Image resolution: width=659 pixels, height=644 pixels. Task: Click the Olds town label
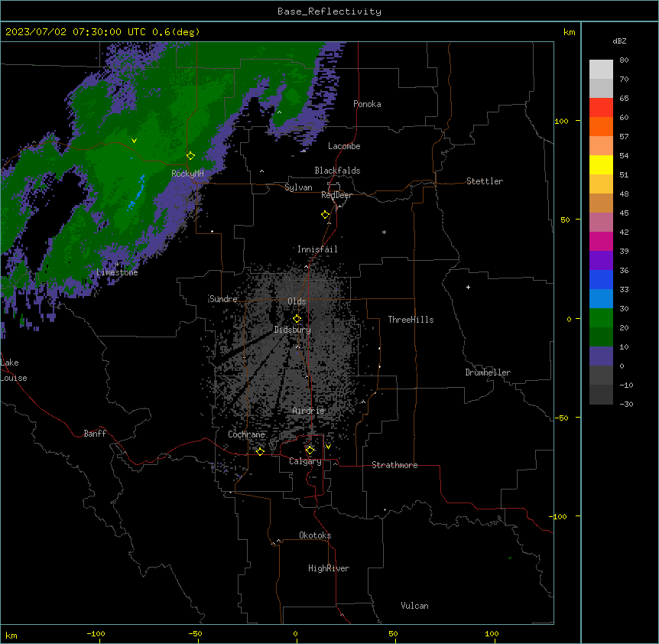(x=297, y=301)
